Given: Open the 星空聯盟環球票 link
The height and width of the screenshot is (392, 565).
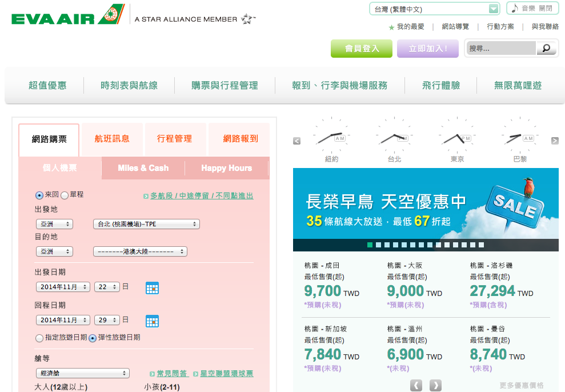Looking at the screenshot, I should 227,374.
